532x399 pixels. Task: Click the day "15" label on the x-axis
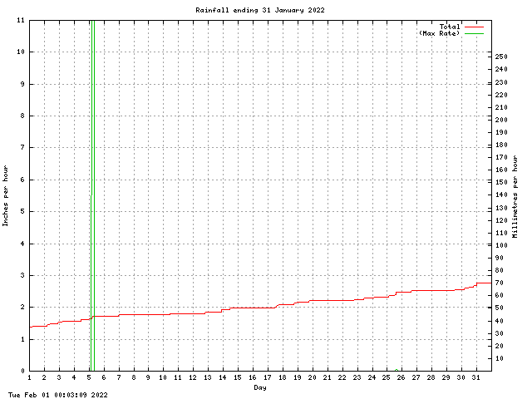pyautogui.click(x=238, y=377)
